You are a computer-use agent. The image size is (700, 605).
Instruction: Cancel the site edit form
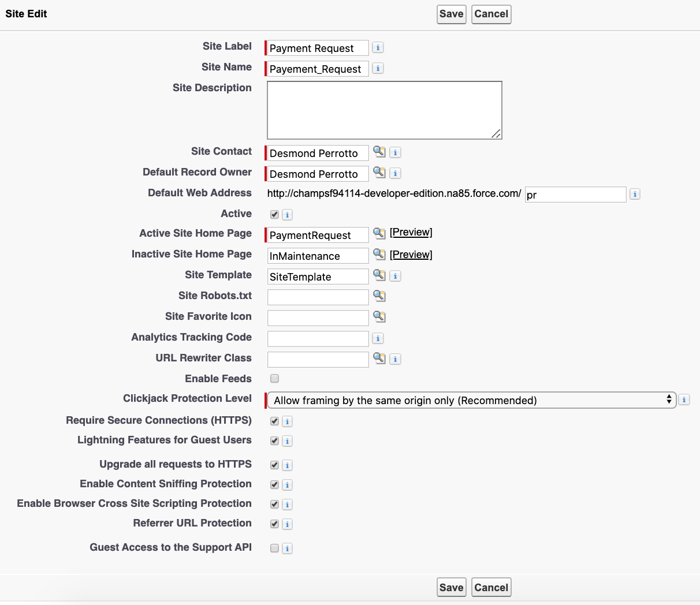point(491,14)
